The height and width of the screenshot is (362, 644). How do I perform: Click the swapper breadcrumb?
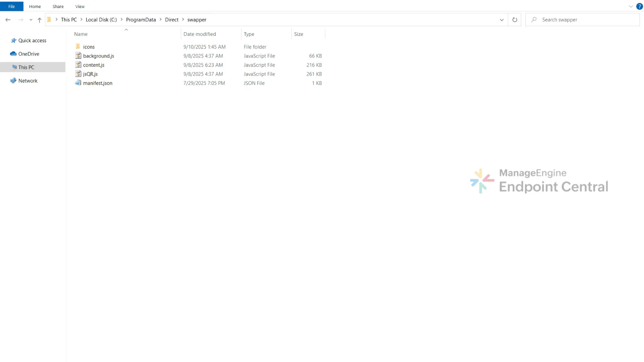point(197,20)
